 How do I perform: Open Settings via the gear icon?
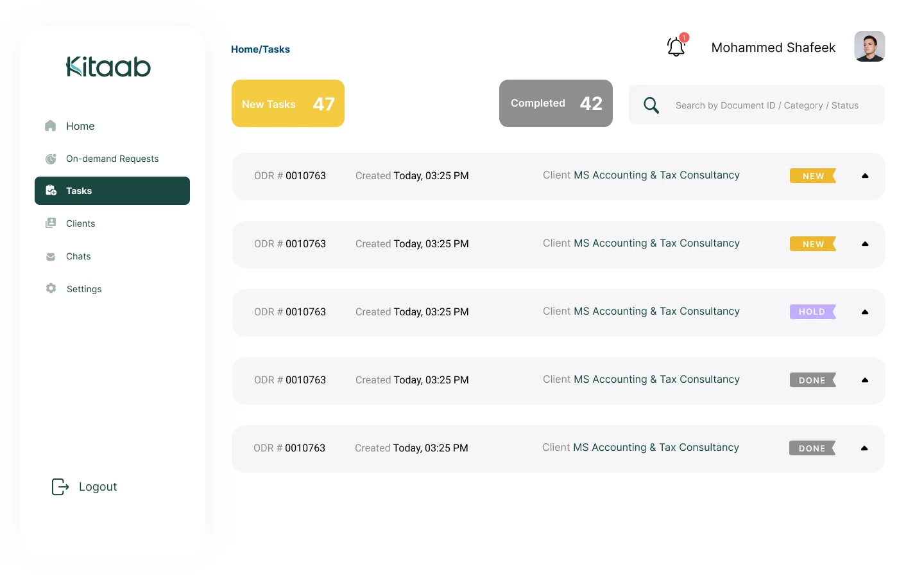pos(51,288)
